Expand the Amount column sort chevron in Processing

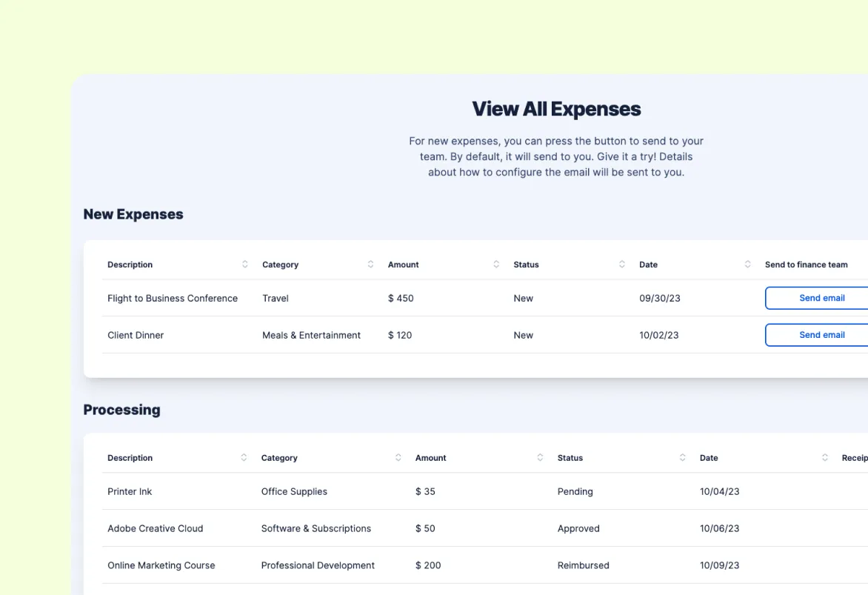538,457
